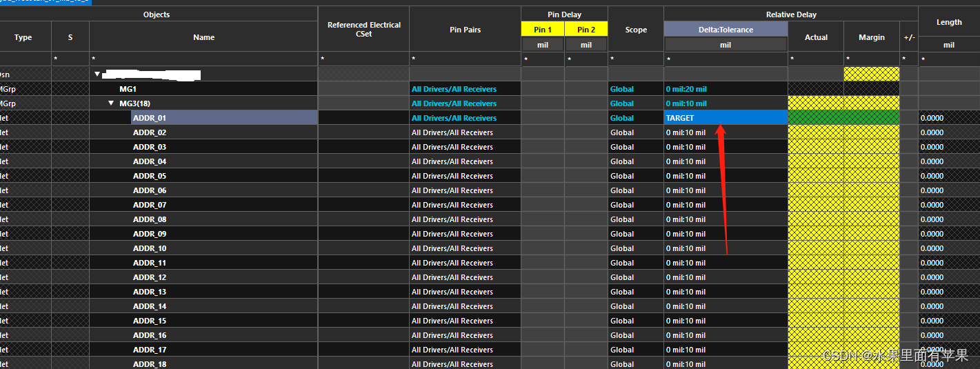The height and width of the screenshot is (369, 980).
Task: Select the ADDR_01 net name
Action: click(x=150, y=118)
